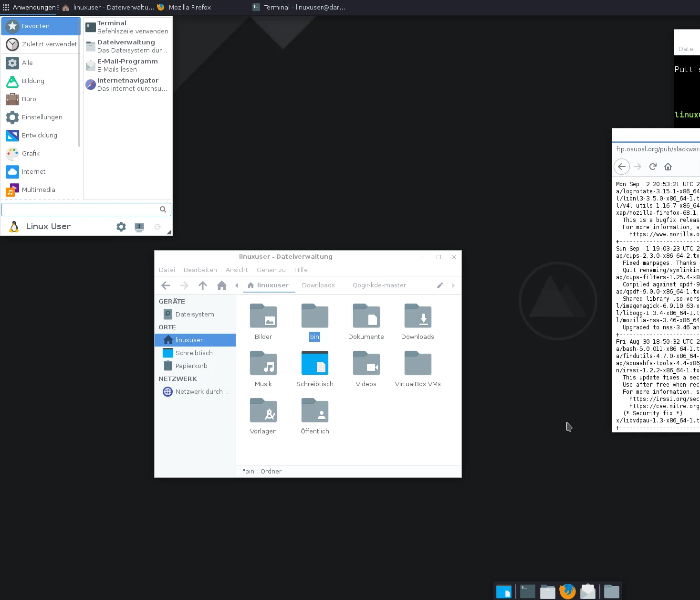Viewport: 700px width, 600px height.
Task: Open the Entwicklung category
Action: (41, 136)
